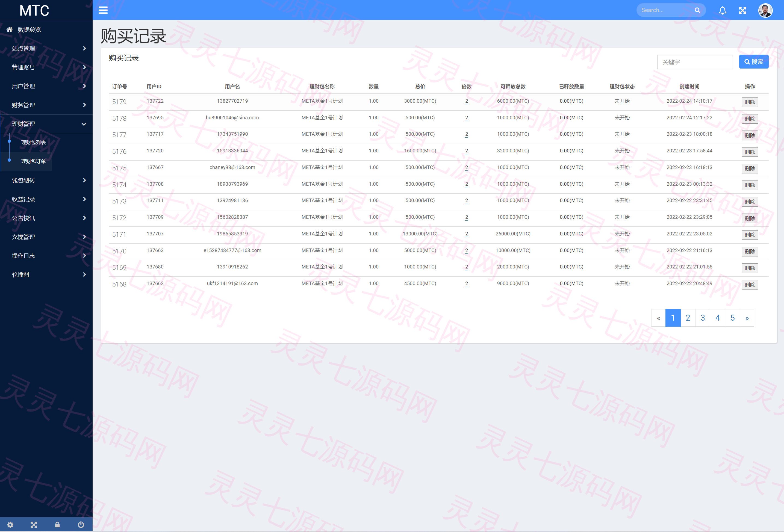Viewport: 784px width, 532px height.
Task: Delete order 5168 with 删除
Action: (x=750, y=285)
